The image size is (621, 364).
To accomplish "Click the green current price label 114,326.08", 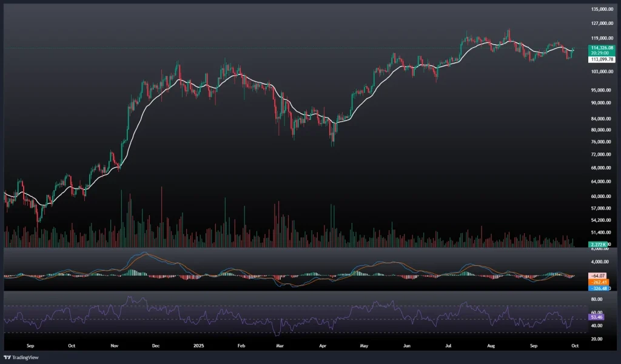I will tap(602, 47).
